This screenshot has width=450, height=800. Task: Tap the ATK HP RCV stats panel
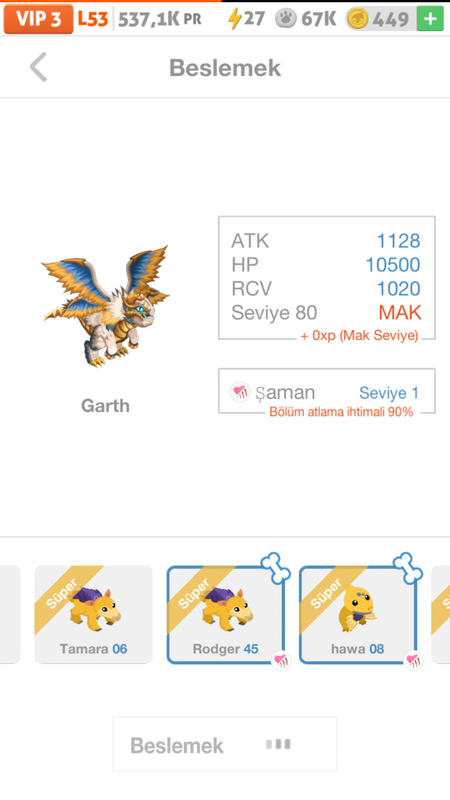[327, 278]
